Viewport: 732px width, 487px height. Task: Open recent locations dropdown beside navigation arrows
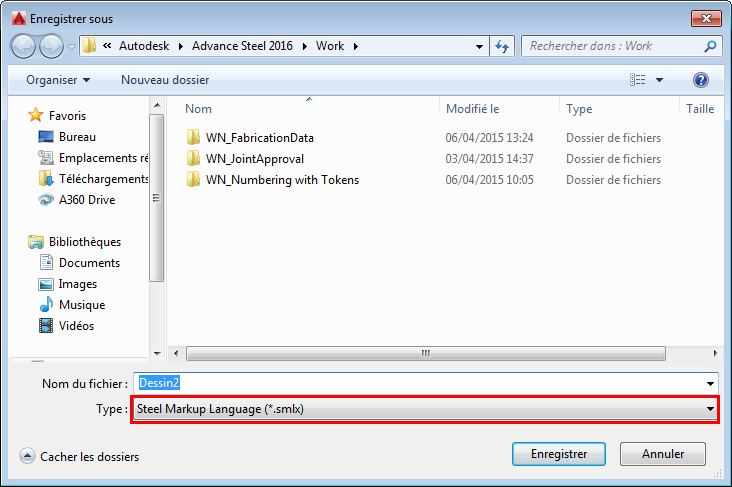[71, 47]
